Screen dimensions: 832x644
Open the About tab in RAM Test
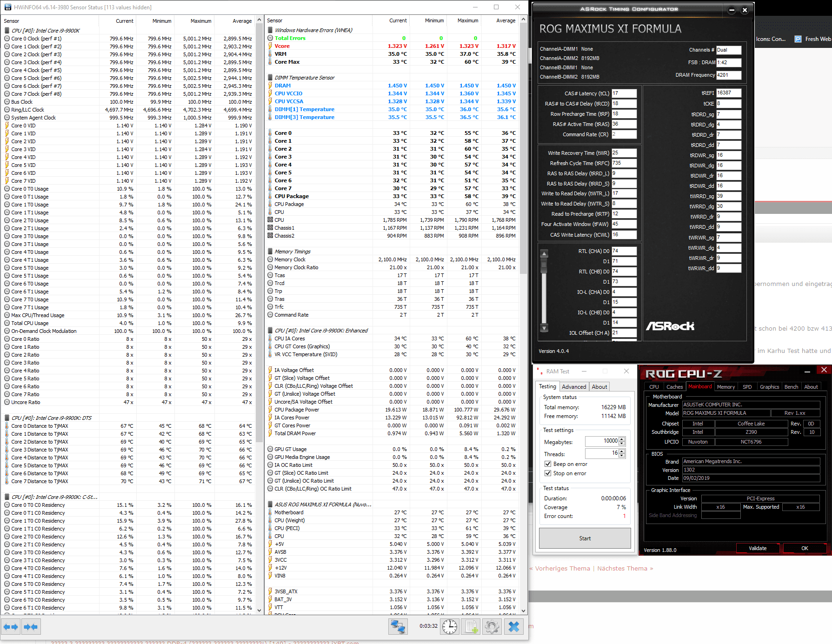click(599, 387)
